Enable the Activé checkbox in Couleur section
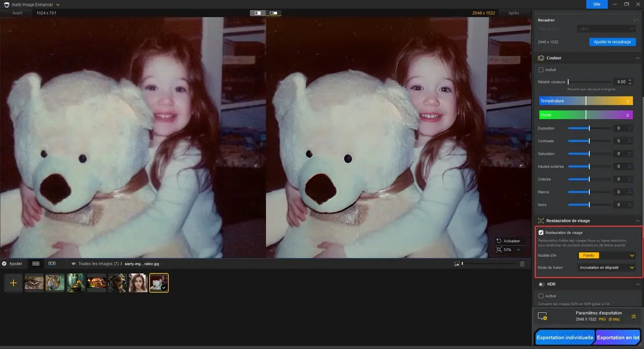Image resolution: width=644 pixels, height=349 pixels. (x=541, y=70)
